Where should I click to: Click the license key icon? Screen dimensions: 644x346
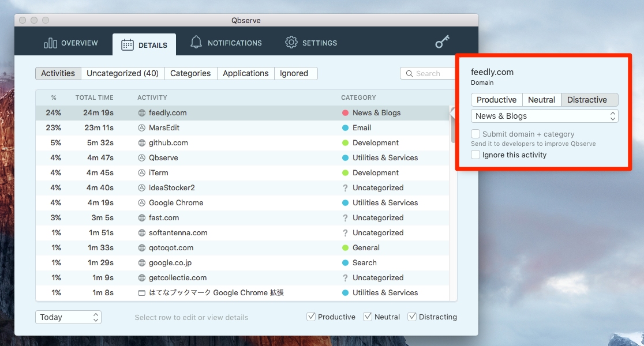tap(442, 42)
